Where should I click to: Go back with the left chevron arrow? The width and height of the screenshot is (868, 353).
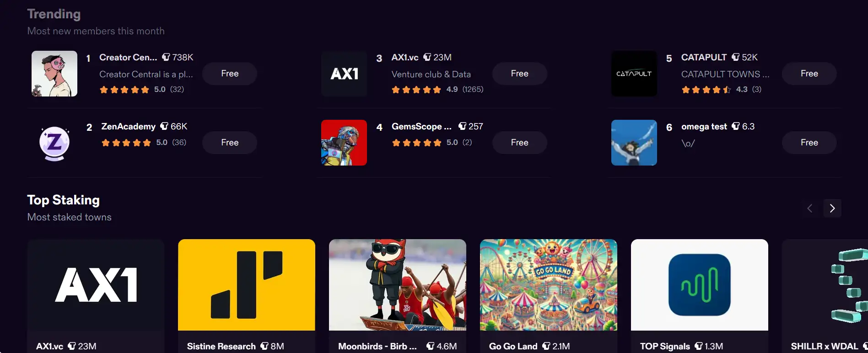[809, 208]
